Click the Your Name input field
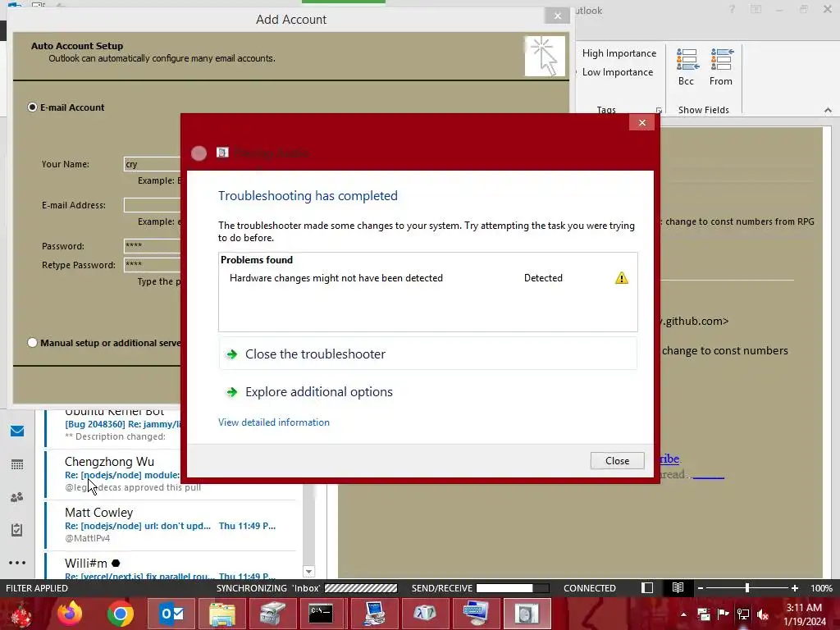Image resolution: width=840 pixels, height=630 pixels. click(152, 164)
